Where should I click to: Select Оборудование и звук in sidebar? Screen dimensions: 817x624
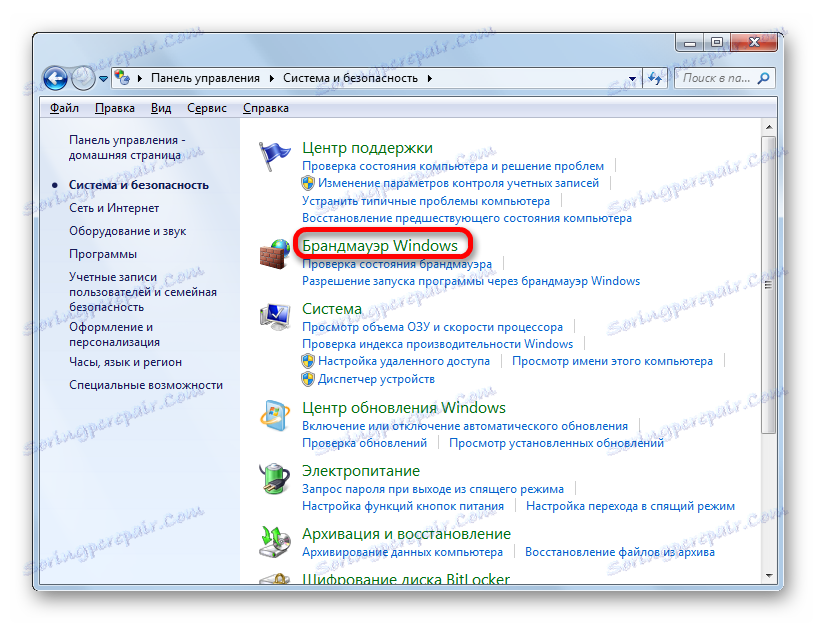128,231
